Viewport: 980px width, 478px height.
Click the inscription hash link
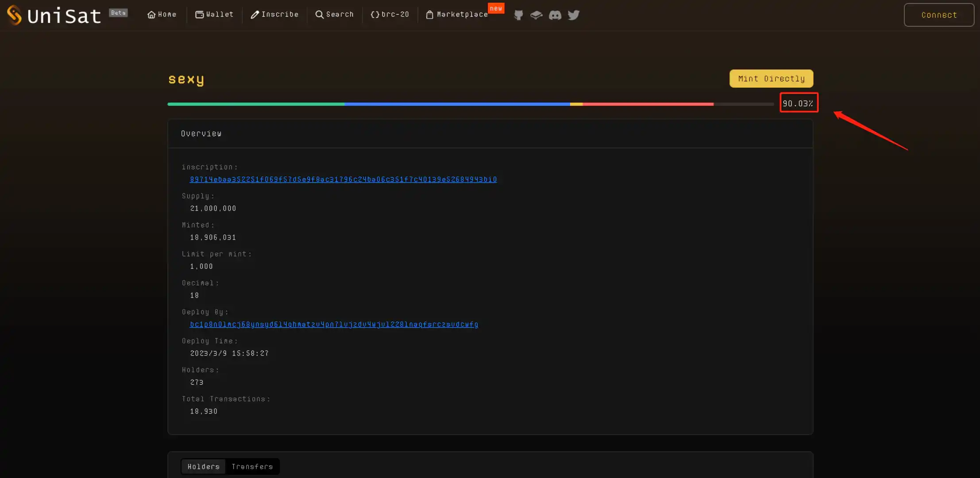click(343, 180)
